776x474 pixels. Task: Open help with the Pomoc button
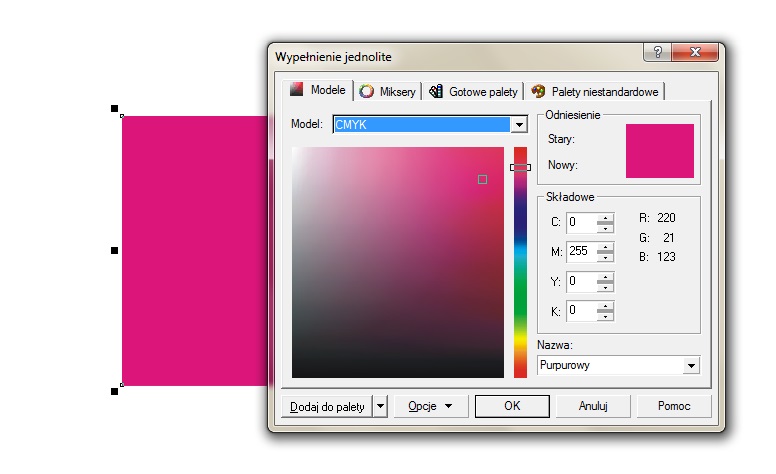674,406
